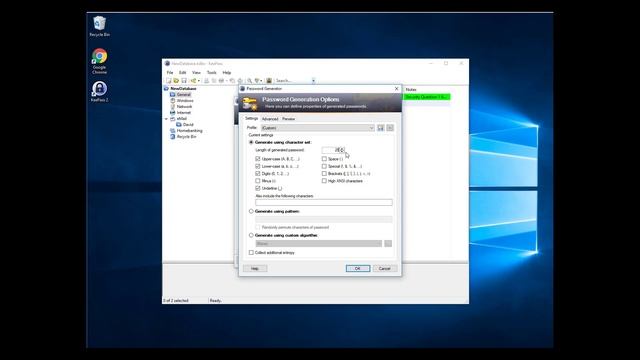
Task: Switch to the Settings tab
Action: click(x=251, y=118)
